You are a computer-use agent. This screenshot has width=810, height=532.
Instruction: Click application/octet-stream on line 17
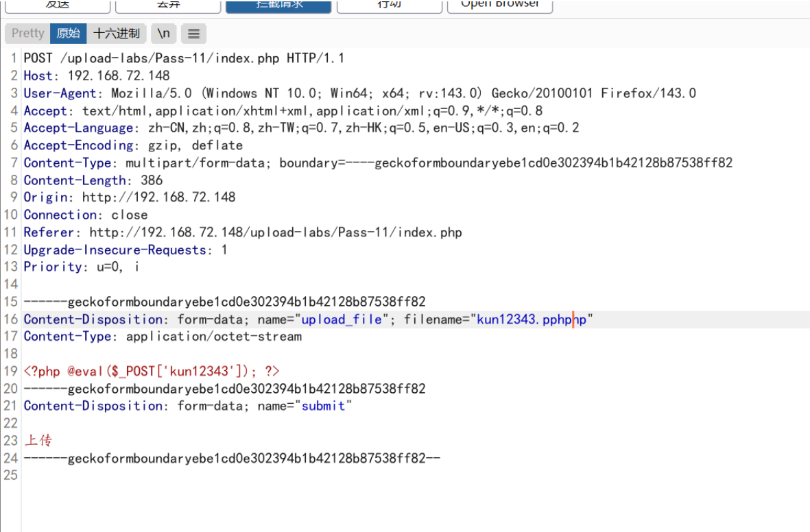214,337
